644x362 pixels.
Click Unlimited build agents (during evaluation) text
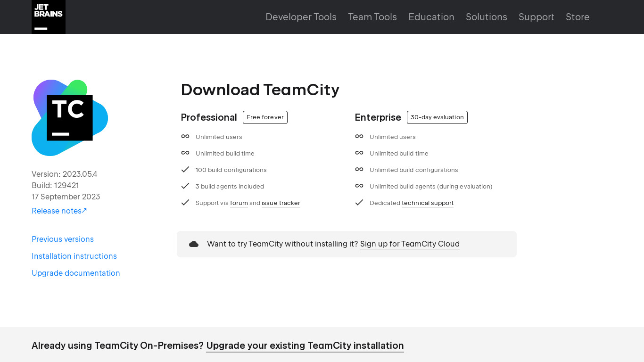click(431, 186)
